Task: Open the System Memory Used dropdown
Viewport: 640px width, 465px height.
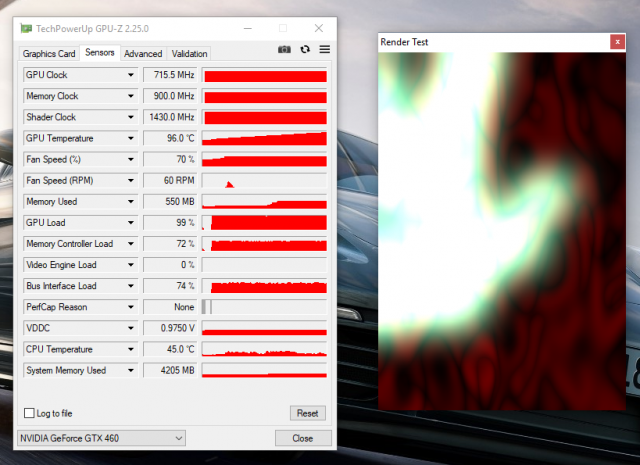Action: pyautogui.click(x=131, y=371)
